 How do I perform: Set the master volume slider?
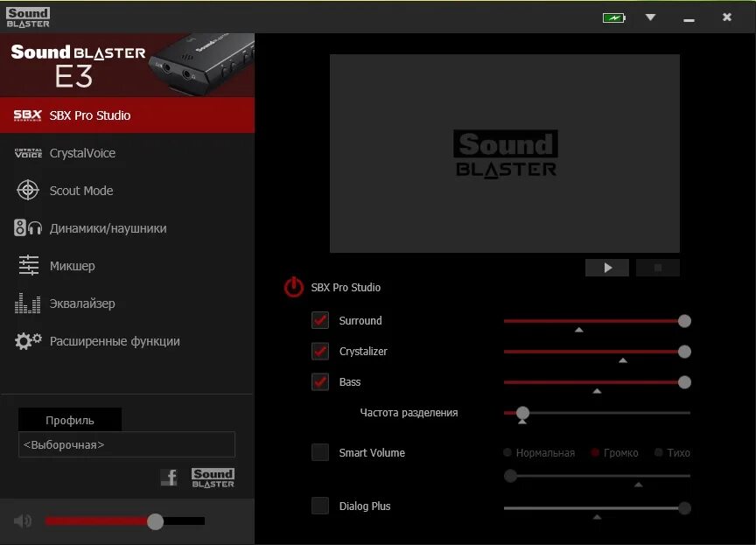pos(155,521)
